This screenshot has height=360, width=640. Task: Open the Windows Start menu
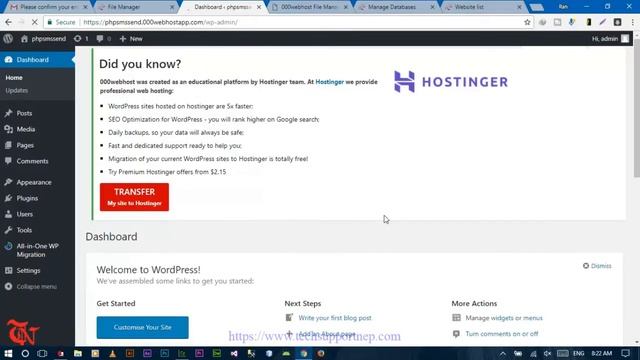(x=8, y=353)
